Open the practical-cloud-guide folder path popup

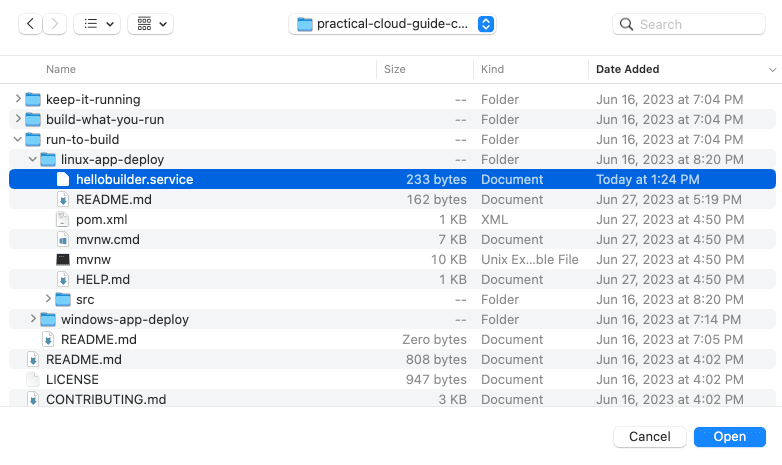click(x=392, y=24)
